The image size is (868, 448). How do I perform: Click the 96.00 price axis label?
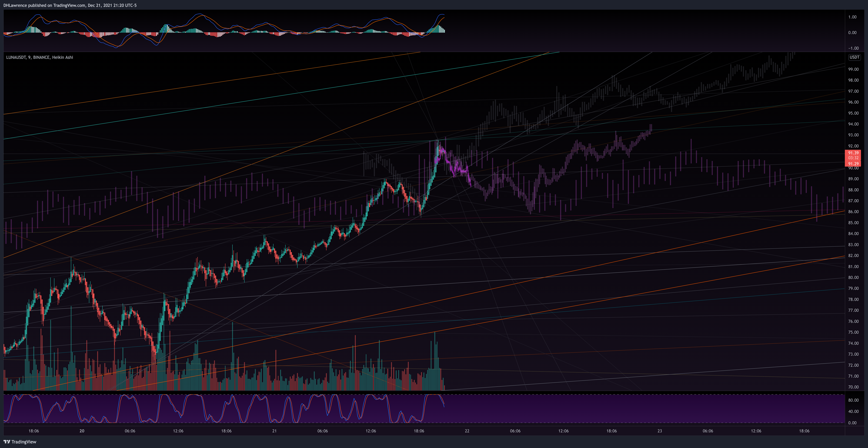point(853,102)
